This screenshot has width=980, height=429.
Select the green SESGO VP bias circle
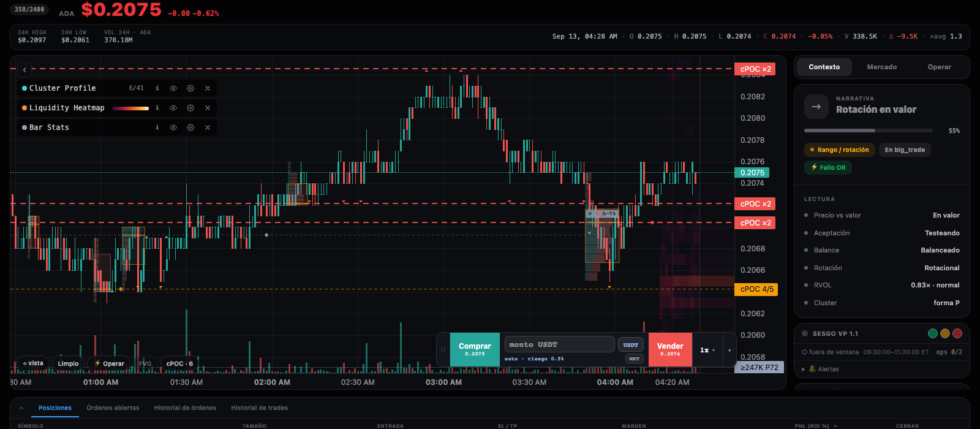tap(933, 333)
